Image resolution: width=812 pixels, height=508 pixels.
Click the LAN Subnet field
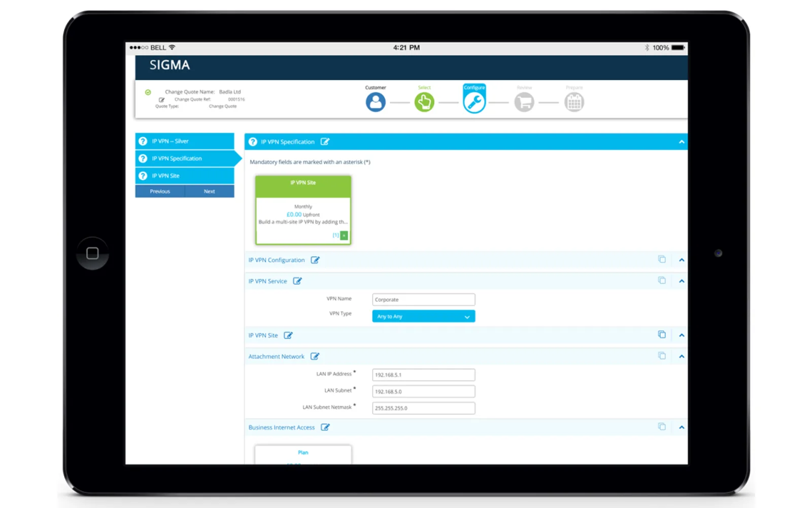click(x=424, y=392)
